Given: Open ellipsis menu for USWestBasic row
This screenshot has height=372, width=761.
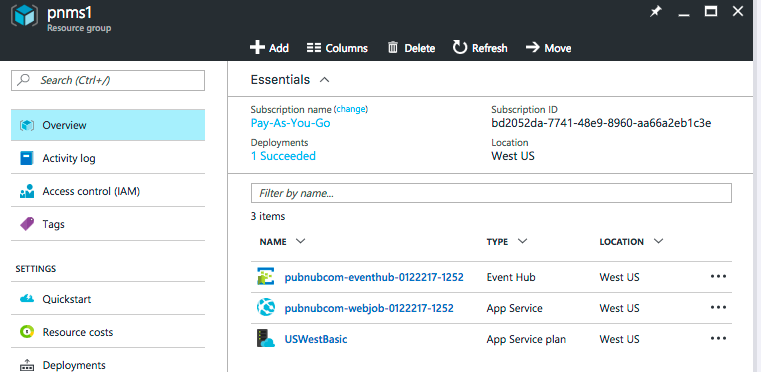Looking at the screenshot, I should tap(718, 338).
